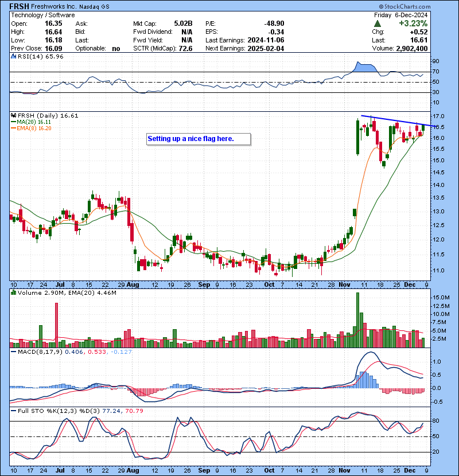The height and width of the screenshot is (476, 459).
Task: Click the Nov label on the price chart date axis
Action: [x=345, y=284]
